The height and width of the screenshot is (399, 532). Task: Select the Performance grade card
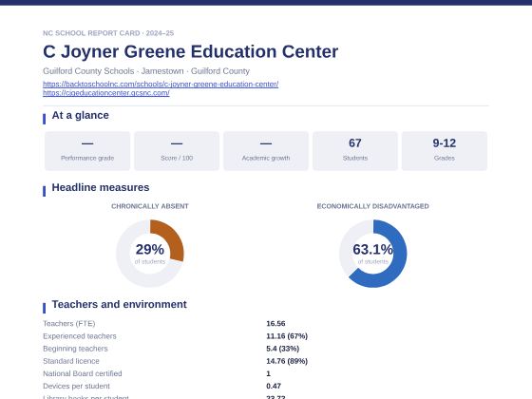coord(87,151)
